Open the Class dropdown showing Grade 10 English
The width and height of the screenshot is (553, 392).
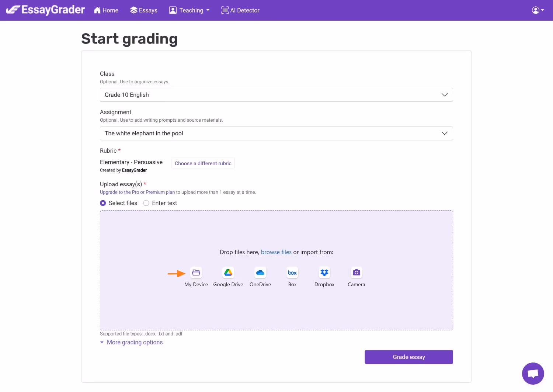pyautogui.click(x=276, y=95)
